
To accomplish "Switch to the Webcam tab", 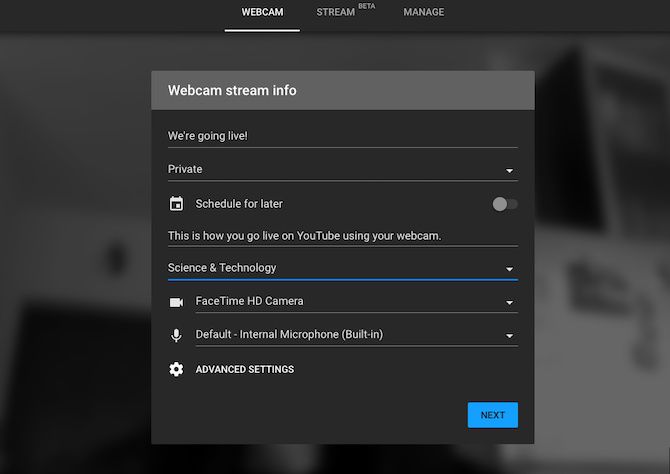I will (262, 13).
